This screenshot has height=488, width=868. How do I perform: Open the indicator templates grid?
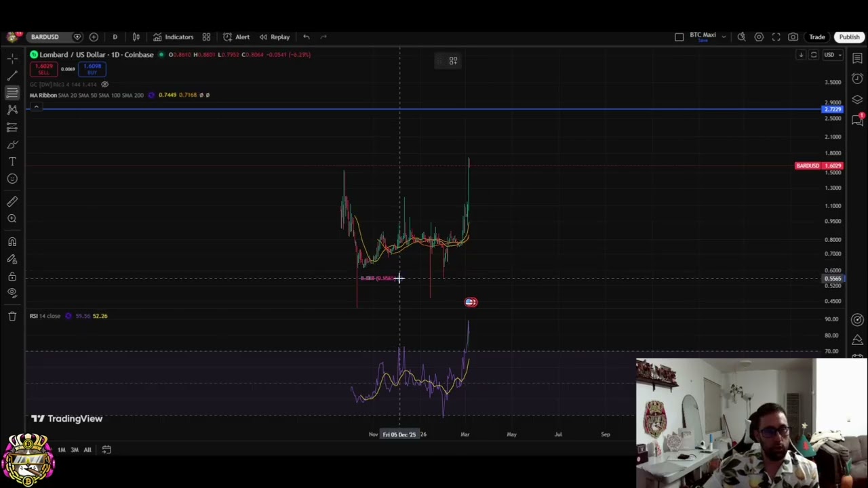point(206,37)
